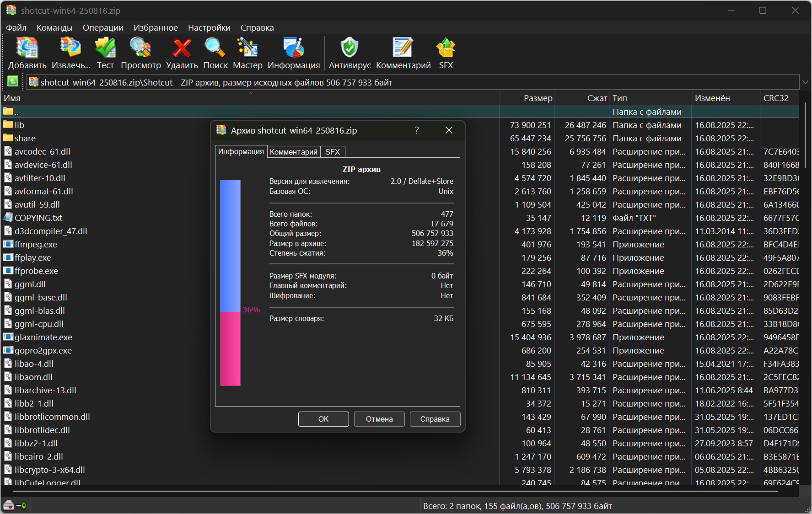Open the Файл menu
This screenshot has height=514, width=812.
[x=16, y=27]
